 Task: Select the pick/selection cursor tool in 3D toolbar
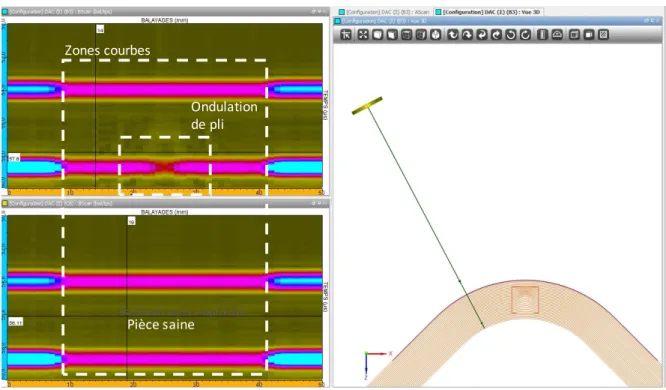[x=345, y=35]
